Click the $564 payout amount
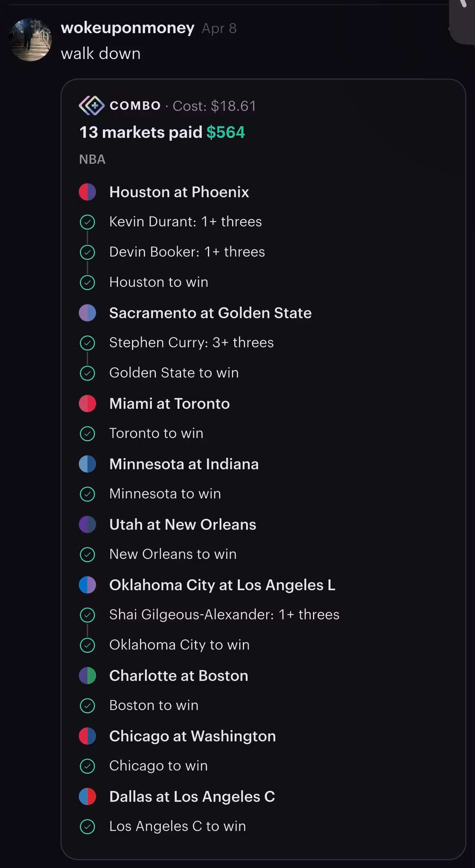Viewport: 475px width, 868px height. [226, 132]
